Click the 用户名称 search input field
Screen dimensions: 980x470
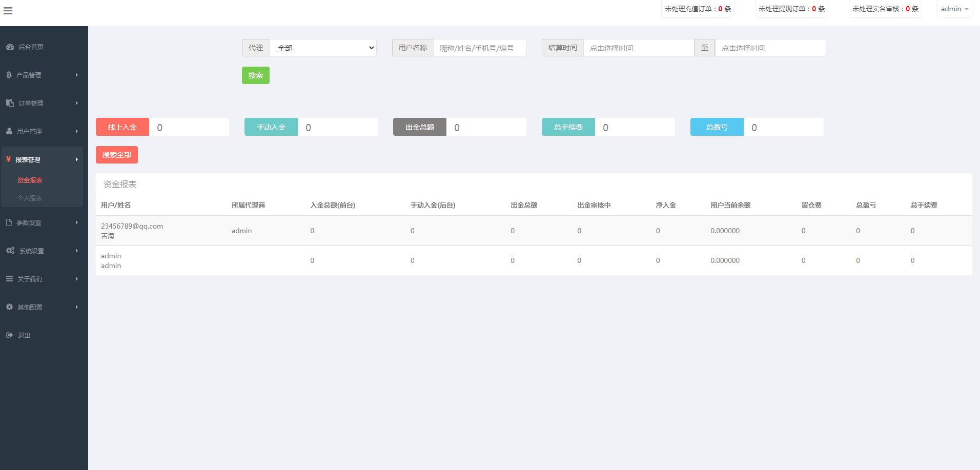pos(479,48)
